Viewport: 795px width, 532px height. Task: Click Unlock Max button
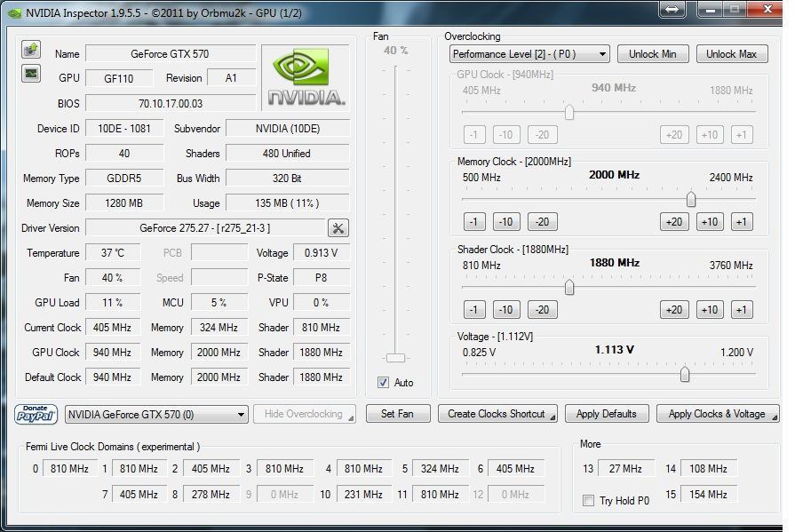(x=732, y=54)
